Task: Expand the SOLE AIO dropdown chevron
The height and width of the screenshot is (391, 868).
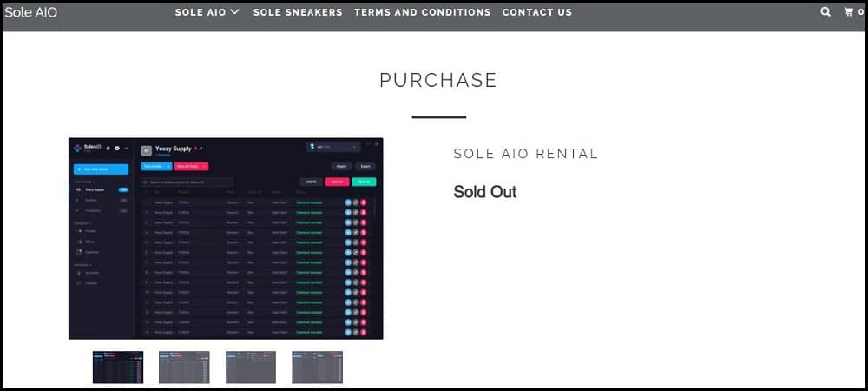Action: point(234,11)
